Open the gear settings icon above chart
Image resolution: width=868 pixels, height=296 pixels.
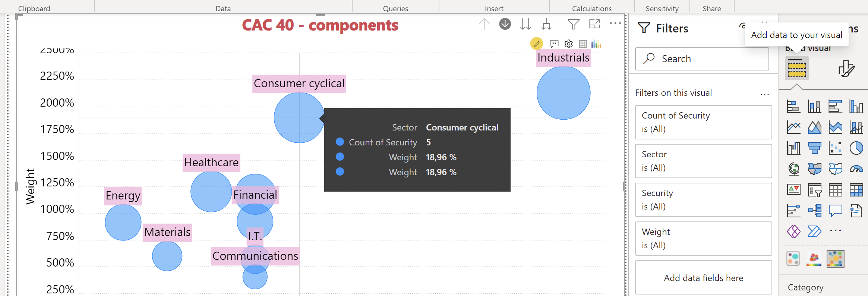(569, 44)
